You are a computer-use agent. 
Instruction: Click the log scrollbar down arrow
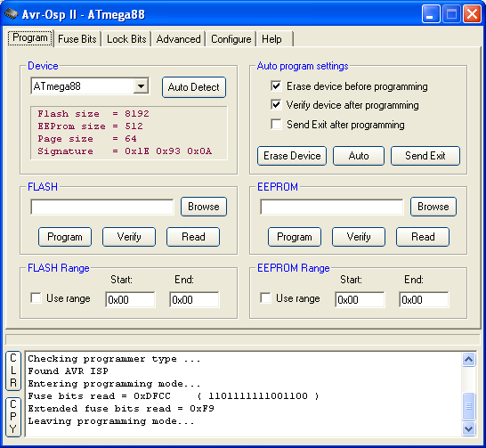click(468, 429)
